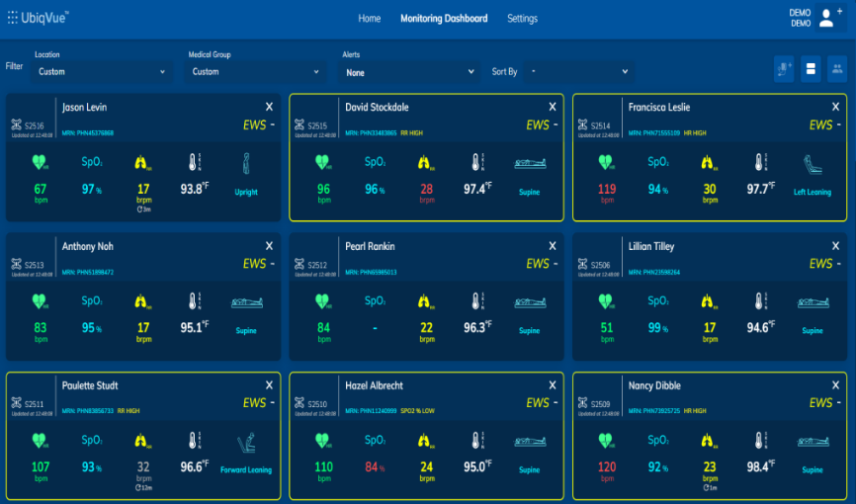Image resolution: width=856 pixels, height=504 pixels.
Task: Go to the Home menu item
Action: 369,19
